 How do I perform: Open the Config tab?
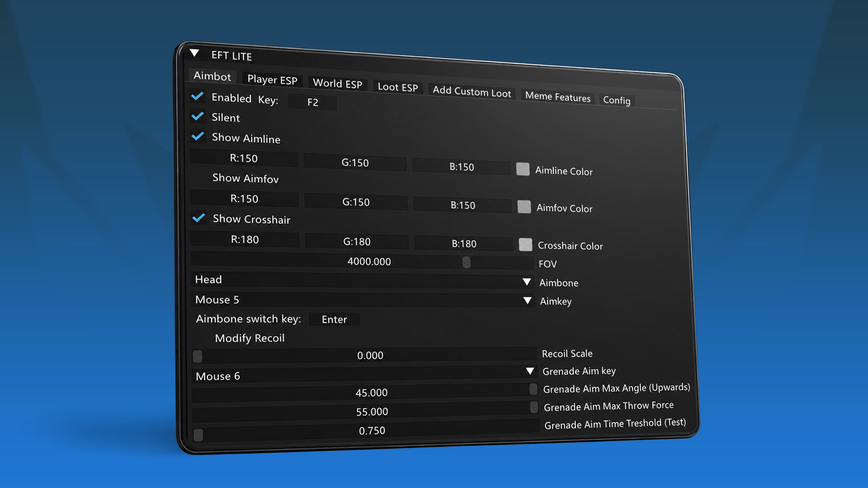617,100
